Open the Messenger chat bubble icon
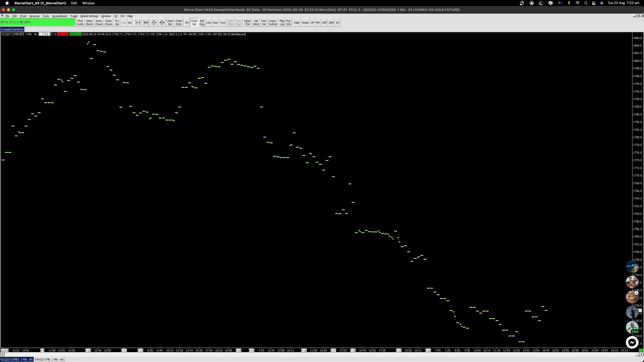Screen dimensions: 644x362 (x=632, y=342)
